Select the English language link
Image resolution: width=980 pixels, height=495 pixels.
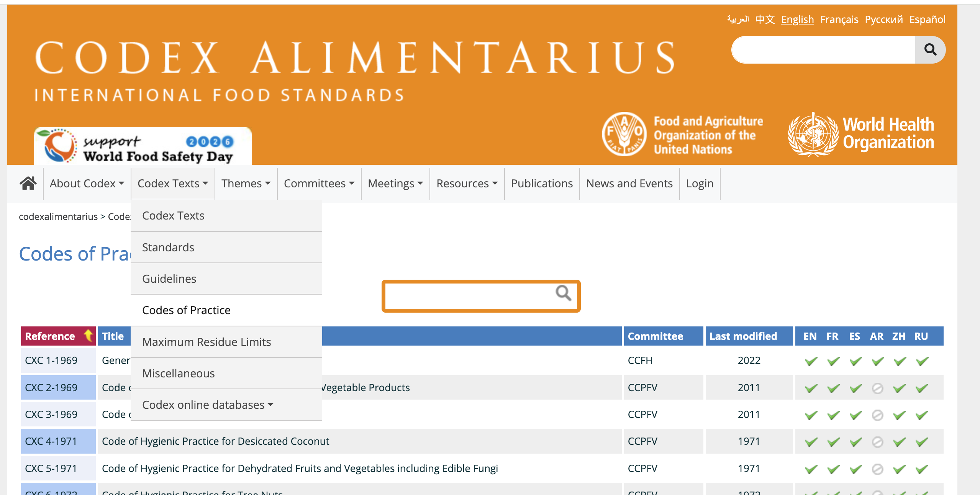[x=797, y=20]
